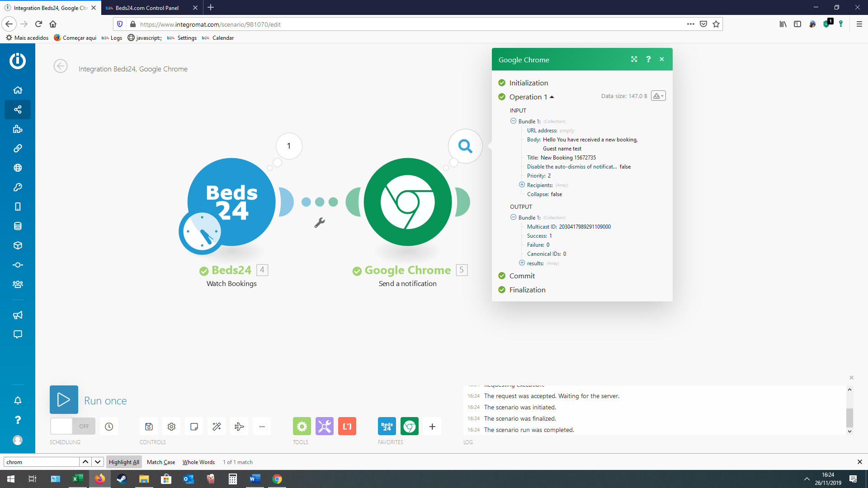The width and height of the screenshot is (868, 488).
Task: Expand results array in OUTPUT
Action: click(x=522, y=263)
